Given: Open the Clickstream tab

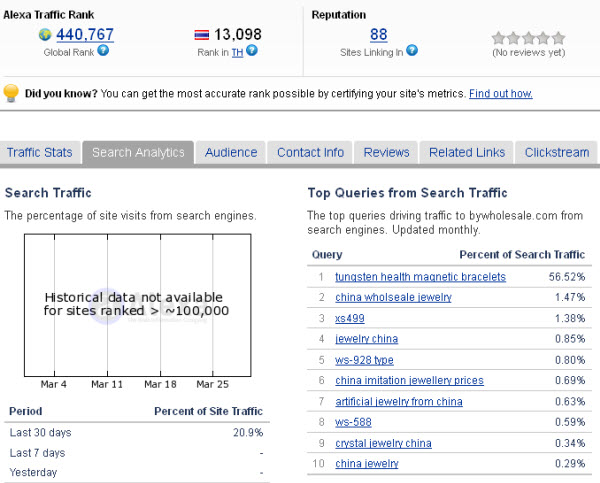Looking at the screenshot, I should (557, 153).
